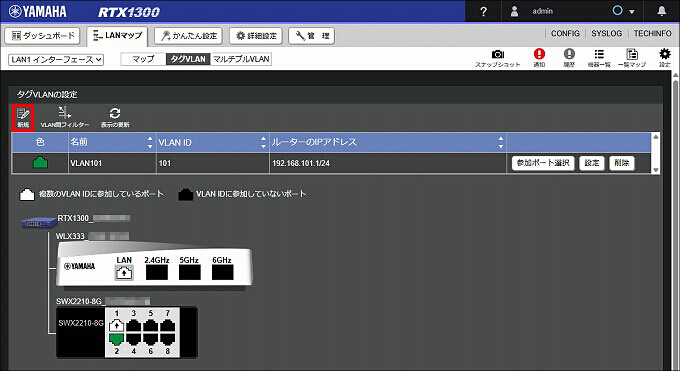This screenshot has height=371, width=680.
Task: Click SWX2210-8G green port 2
Action: pos(116,339)
